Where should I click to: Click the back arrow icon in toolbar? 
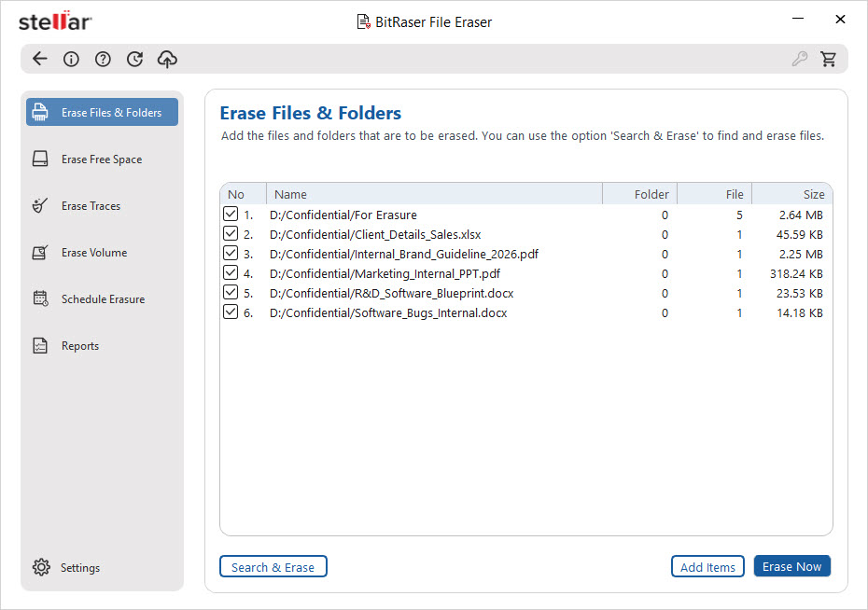[40, 59]
